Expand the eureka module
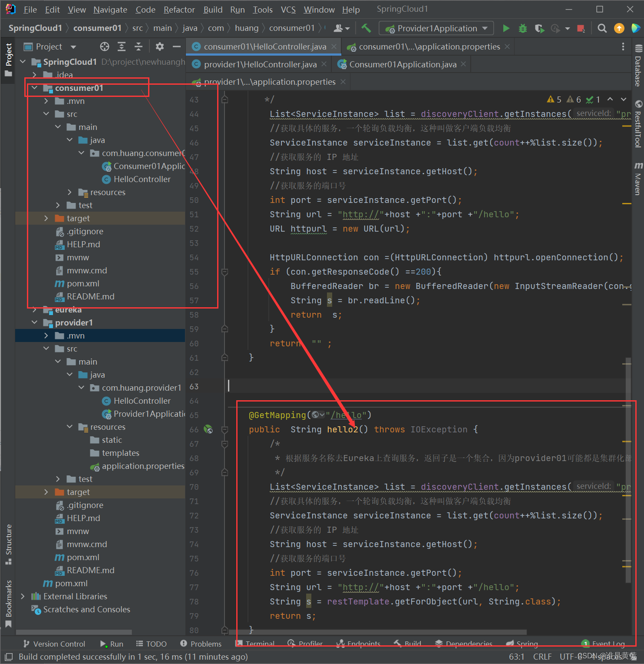644x664 pixels. (x=34, y=309)
